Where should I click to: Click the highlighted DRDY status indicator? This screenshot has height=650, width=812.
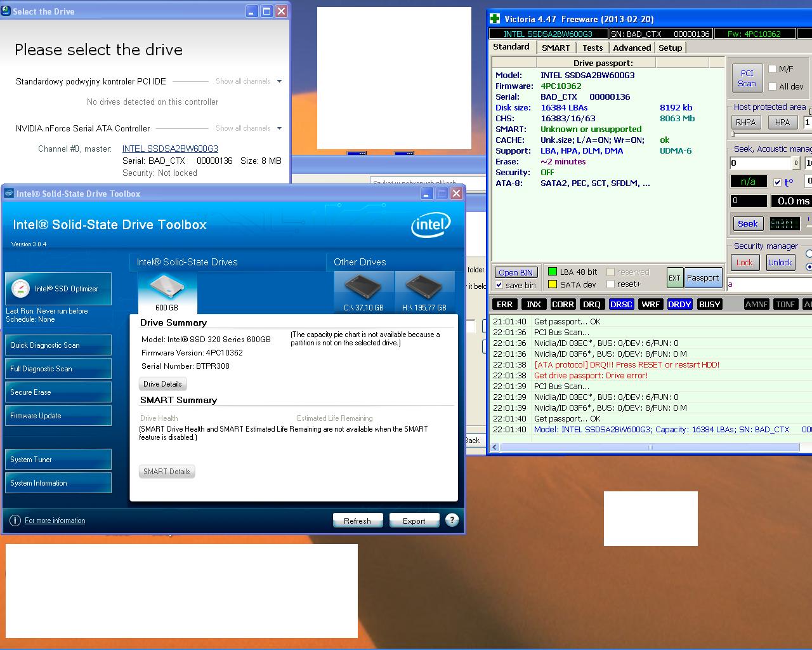point(679,305)
